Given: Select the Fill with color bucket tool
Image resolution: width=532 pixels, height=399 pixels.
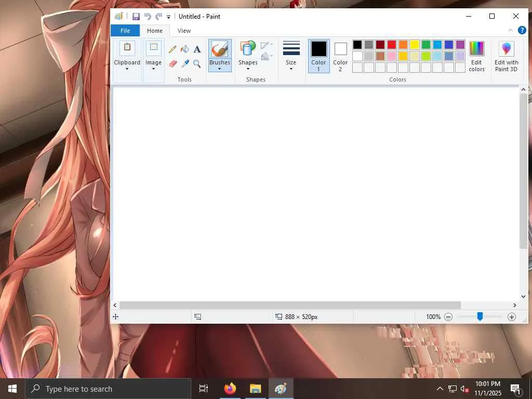Looking at the screenshot, I should [x=184, y=49].
